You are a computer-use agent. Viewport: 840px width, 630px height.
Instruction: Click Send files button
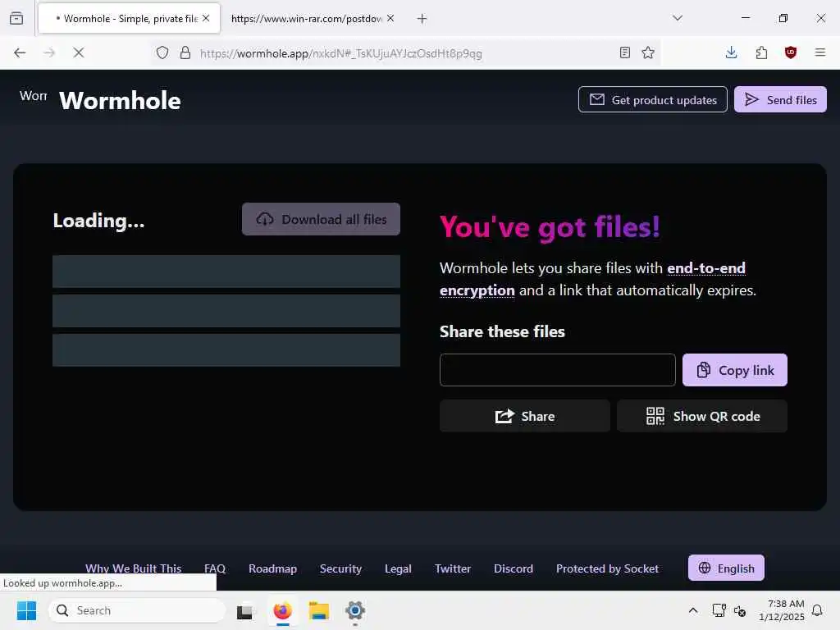[x=780, y=99]
